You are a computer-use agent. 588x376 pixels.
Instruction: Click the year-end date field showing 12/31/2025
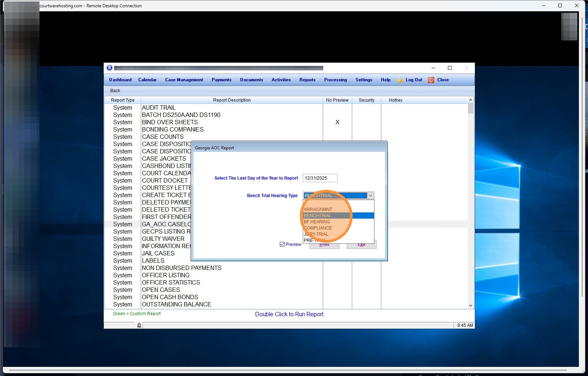click(x=320, y=178)
